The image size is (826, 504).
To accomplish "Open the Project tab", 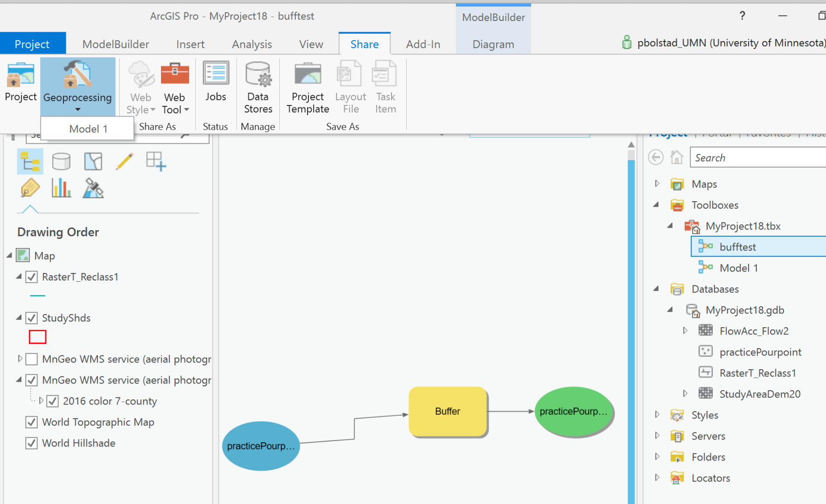I will click(x=32, y=44).
